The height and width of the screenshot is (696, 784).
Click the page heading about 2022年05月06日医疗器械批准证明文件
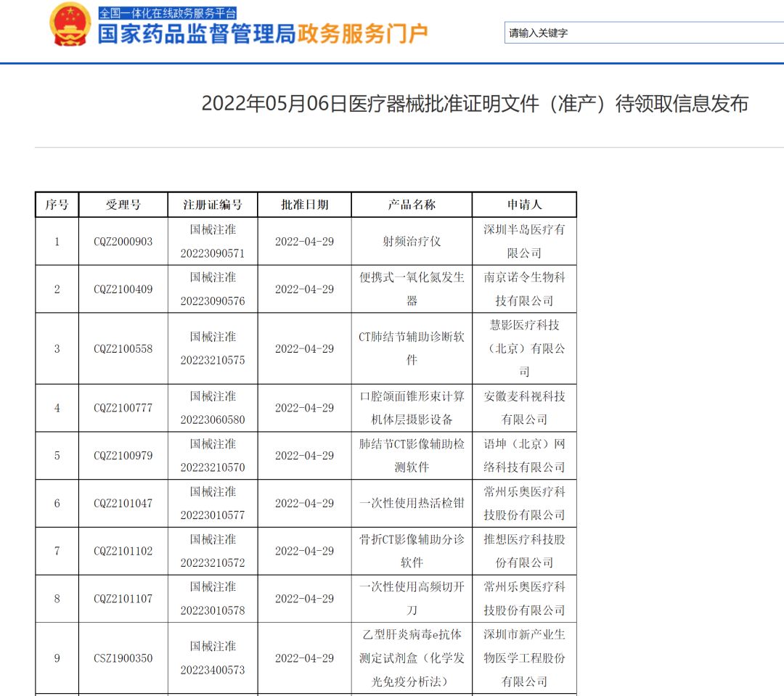point(475,104)
